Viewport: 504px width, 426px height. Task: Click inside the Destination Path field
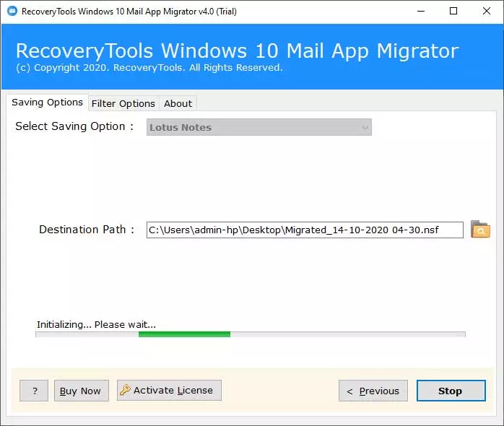pos(304,230)
